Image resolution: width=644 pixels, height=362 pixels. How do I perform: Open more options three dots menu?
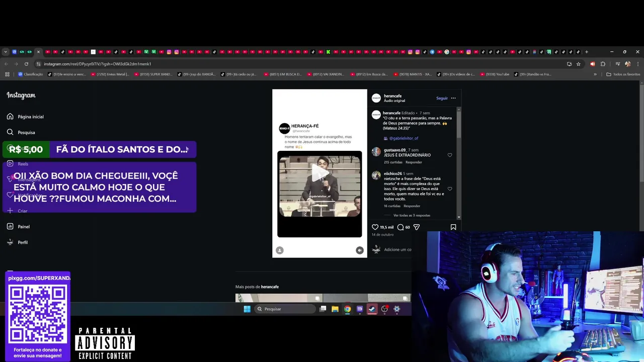[x=453, y=98]
